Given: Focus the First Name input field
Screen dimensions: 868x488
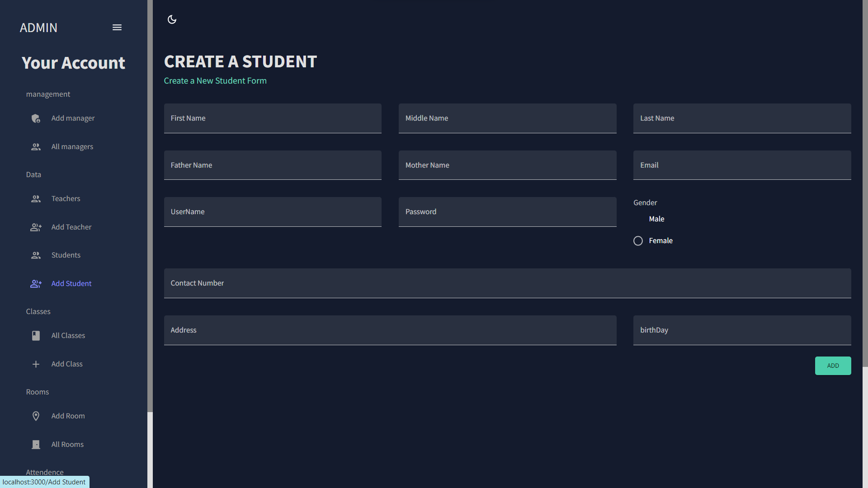Looking at the screenshot, I should point(273,118).
